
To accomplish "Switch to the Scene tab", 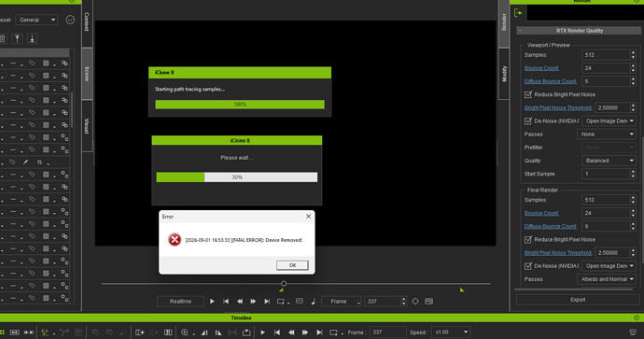I will coord(87,74).
